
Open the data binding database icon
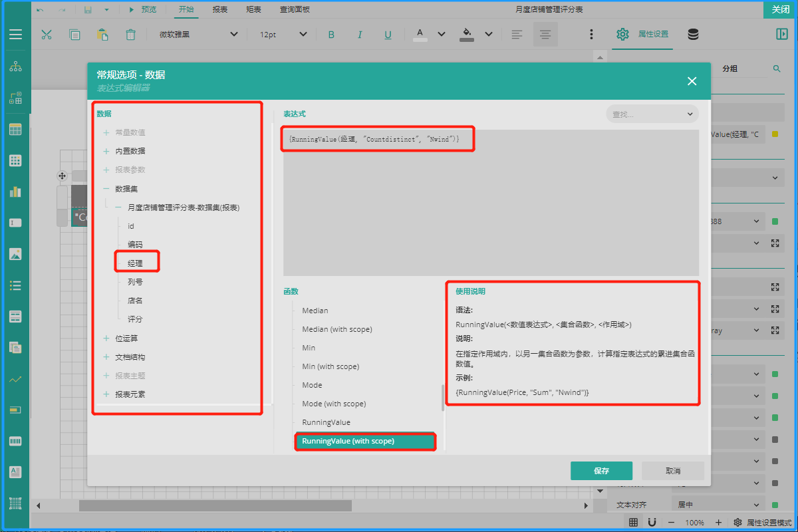(x=693, y=35)
